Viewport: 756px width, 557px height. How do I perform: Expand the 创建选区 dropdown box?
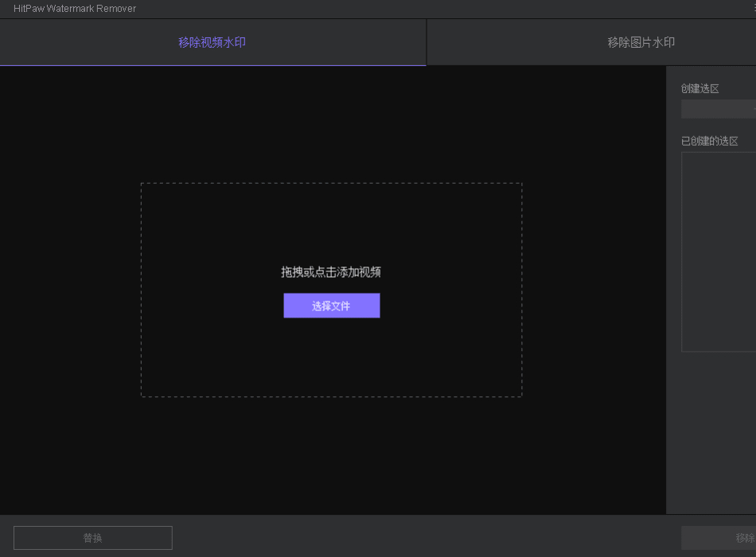click(x=718, y=109)
